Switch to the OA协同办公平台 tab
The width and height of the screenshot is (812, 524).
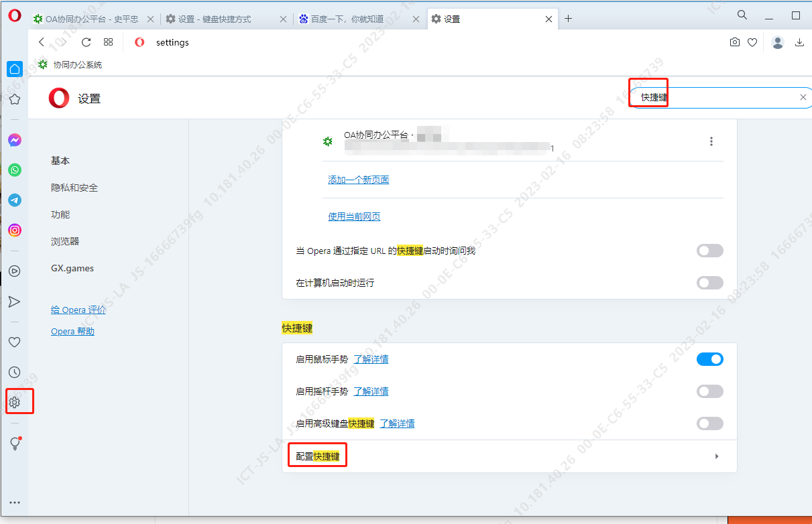95,19
